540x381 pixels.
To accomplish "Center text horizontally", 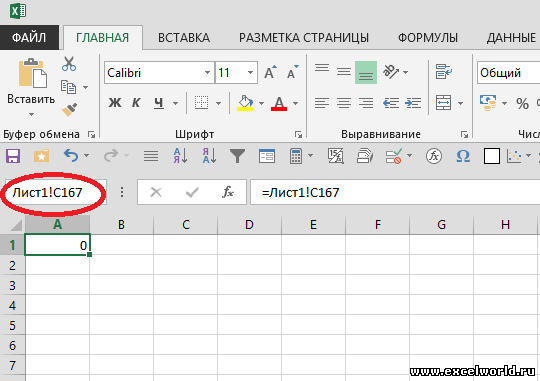I will pyautogui.click(x=344, y=103).
